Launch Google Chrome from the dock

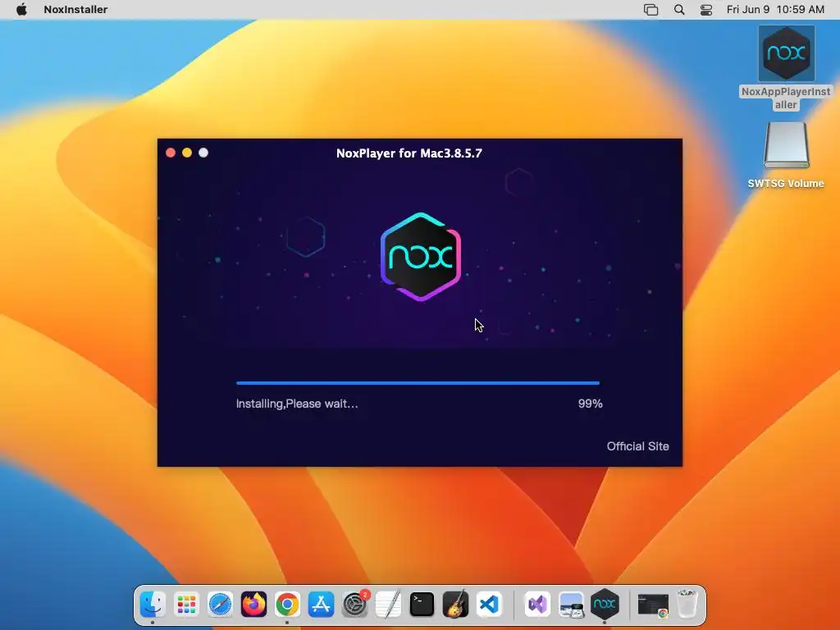[287, 605]
